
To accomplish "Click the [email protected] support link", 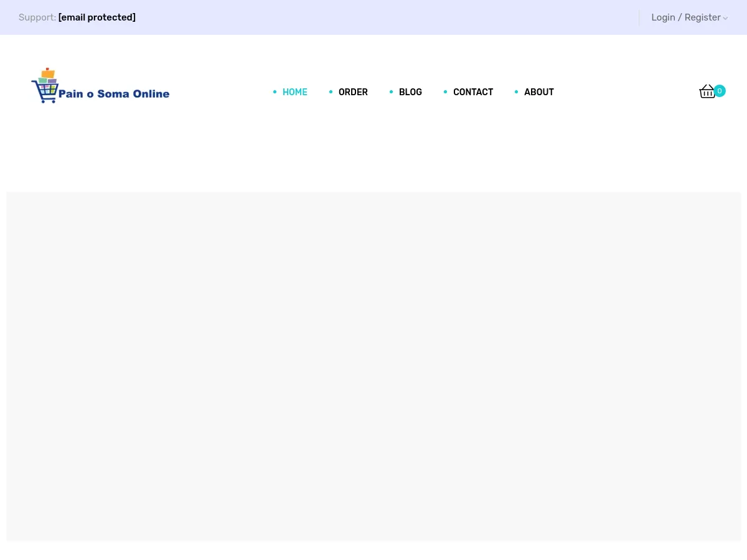I will pyautogui.click(x=96, y=17).
